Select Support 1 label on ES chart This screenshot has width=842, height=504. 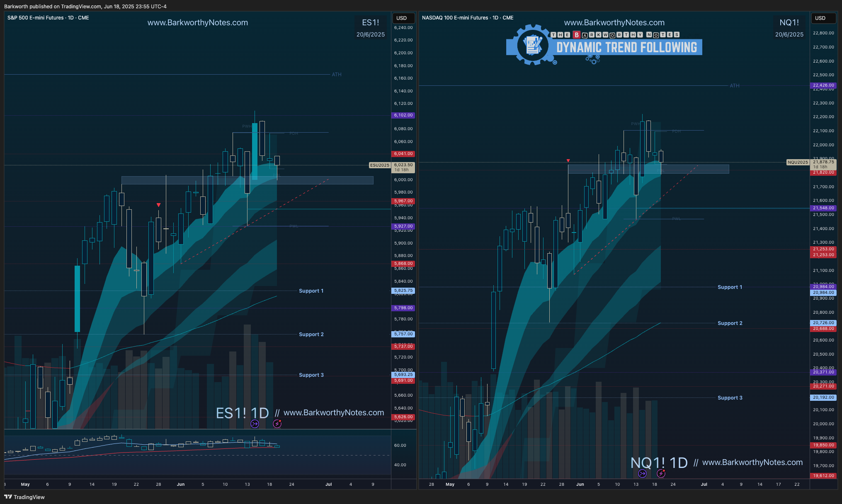pos(311,291)
